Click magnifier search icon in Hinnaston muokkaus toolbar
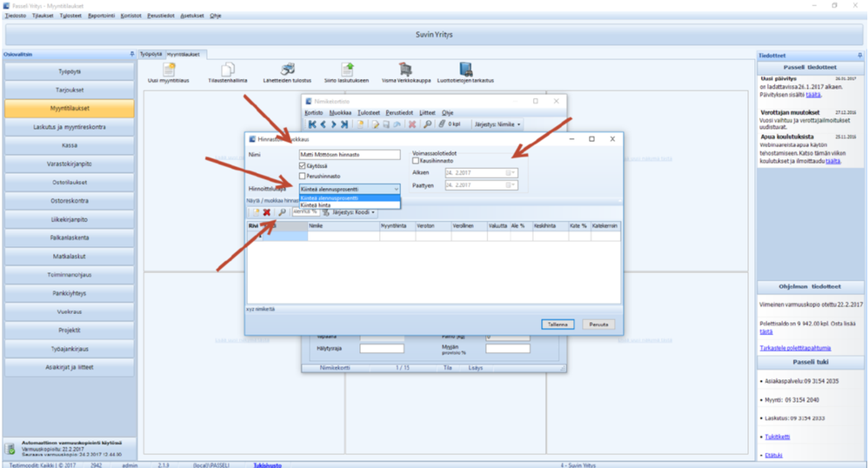868x468 pixels. [x=282, y=212]
